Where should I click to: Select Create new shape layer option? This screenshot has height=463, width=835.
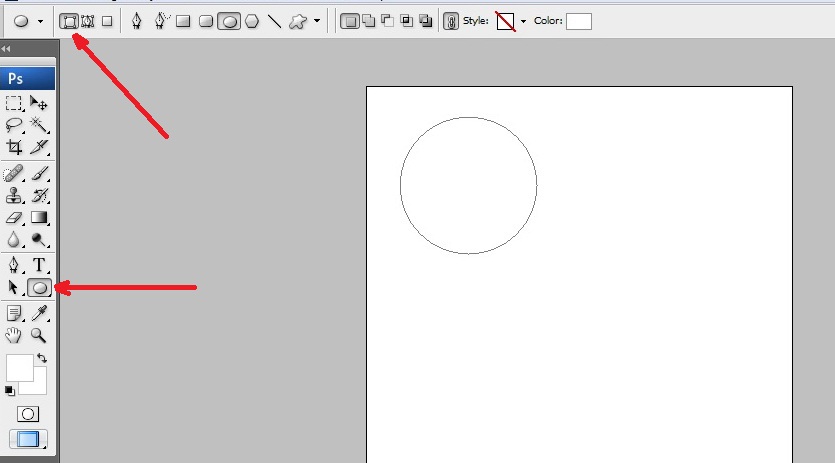tap(349, 21)
